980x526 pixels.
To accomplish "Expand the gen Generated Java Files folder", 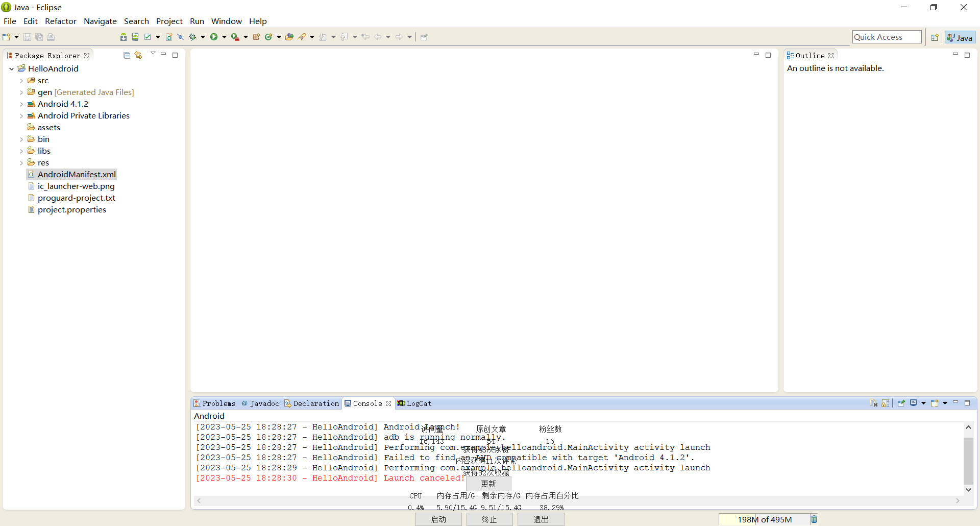I will (x=21, y=92).
